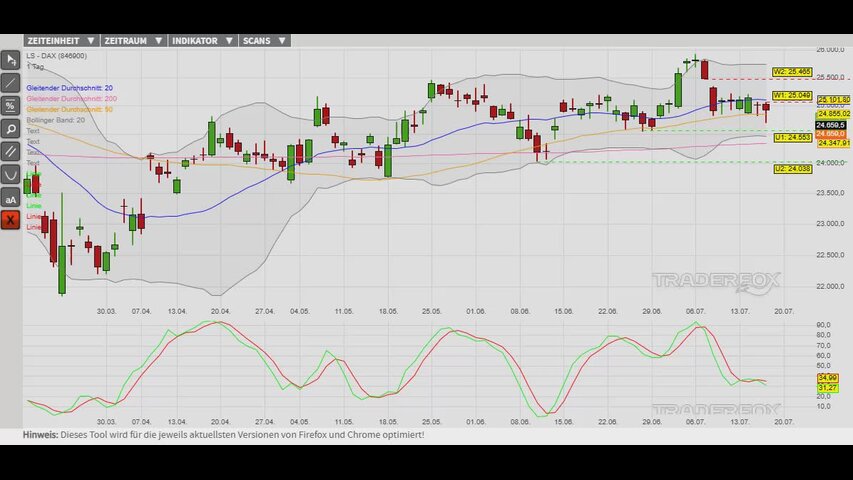
Task: Click 20.04. date on price chart axis
Action: point(220,311)
